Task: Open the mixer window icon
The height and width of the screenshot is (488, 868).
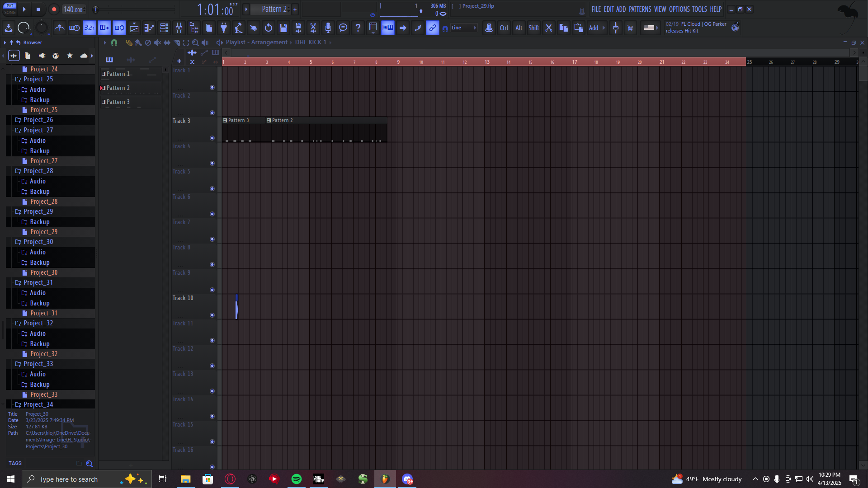Action: (x=179, y=28)
